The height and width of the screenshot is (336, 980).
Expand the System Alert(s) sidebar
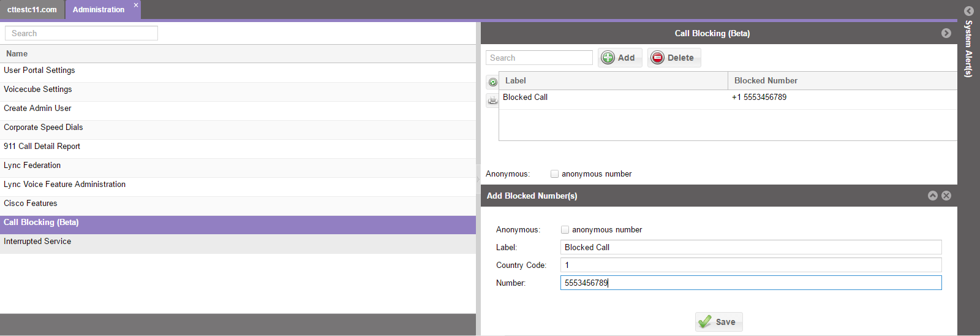pos(968,11)
